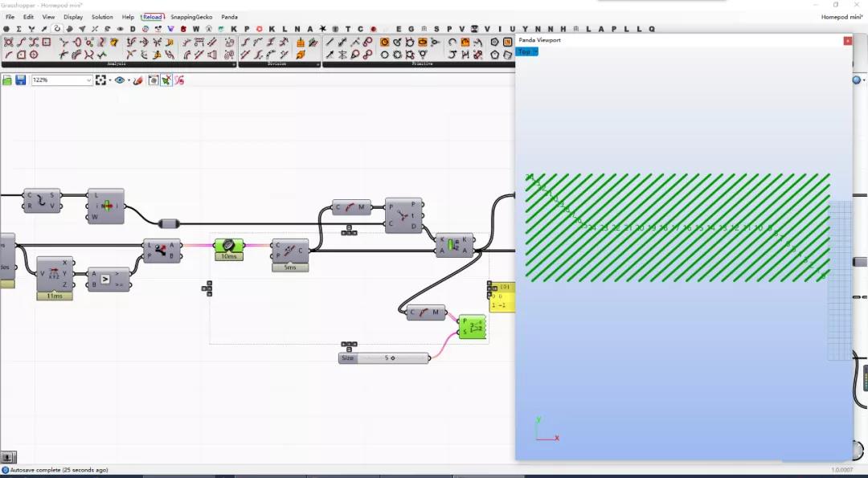Select the P C to P t D component
This screenshot has height=478, width=868.
[x=403, y=215]
